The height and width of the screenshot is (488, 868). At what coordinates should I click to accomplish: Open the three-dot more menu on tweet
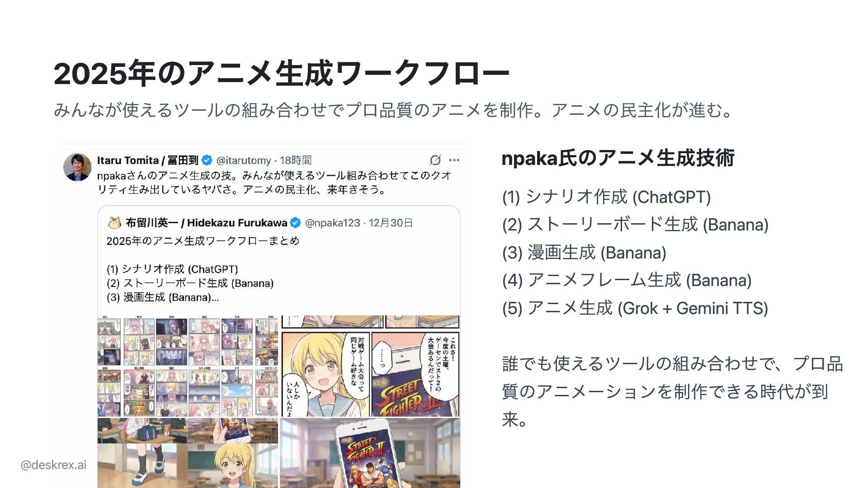pos(454,160)
